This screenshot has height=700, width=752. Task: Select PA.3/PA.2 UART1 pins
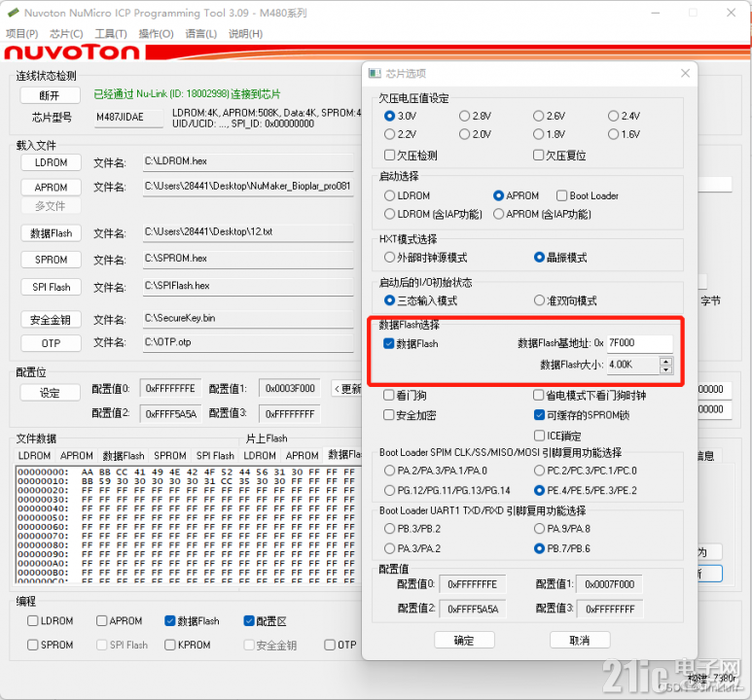click(x=412, y=548)
